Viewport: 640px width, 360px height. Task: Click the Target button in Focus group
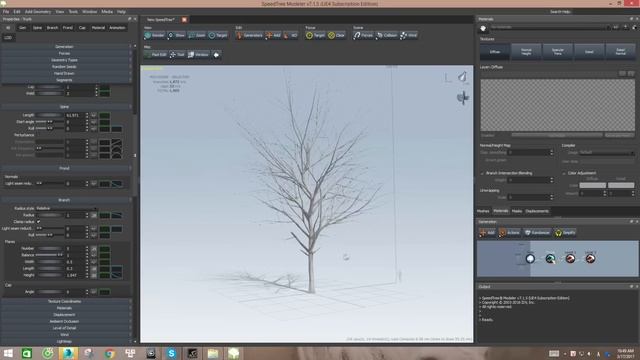[315, 36]
